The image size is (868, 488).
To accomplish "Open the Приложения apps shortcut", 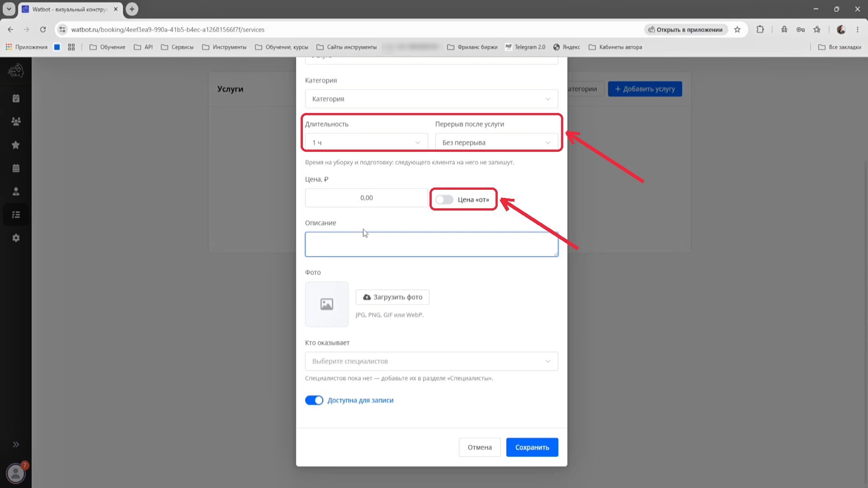I will pos(26,47).
